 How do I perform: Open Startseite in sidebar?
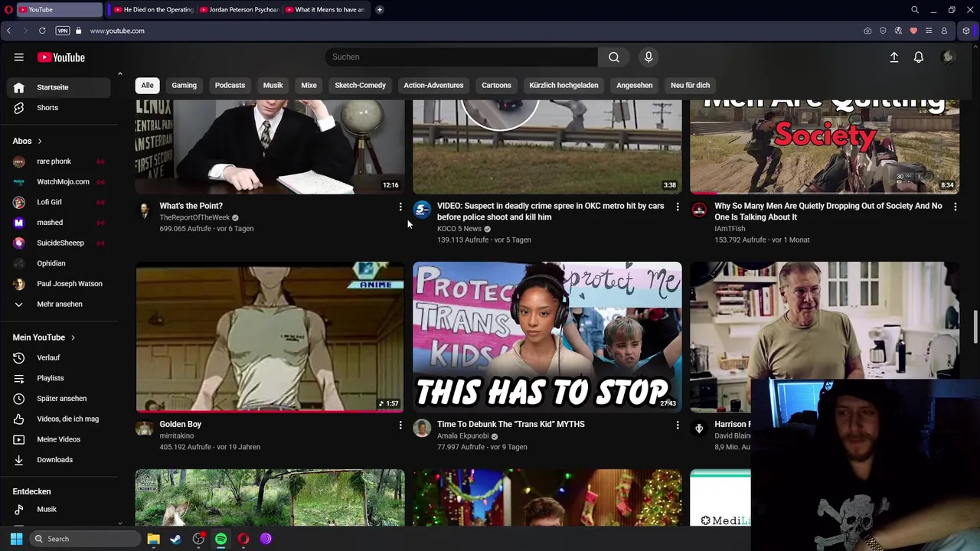pos(60,87)
